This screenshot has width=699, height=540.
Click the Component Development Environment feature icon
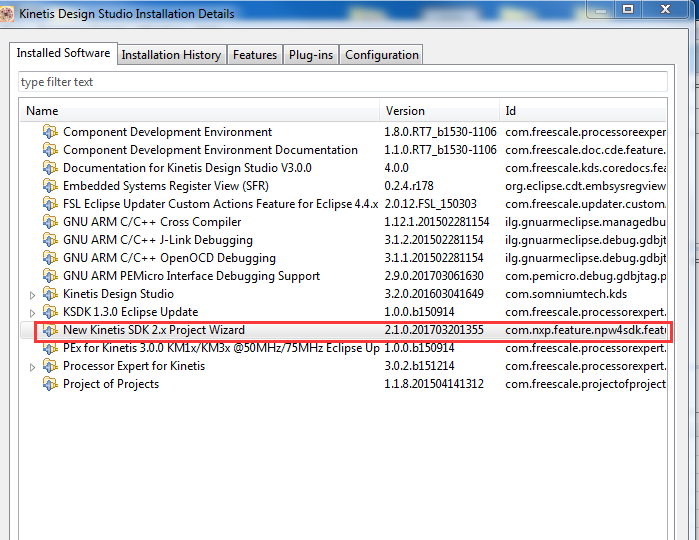[50, 132]
